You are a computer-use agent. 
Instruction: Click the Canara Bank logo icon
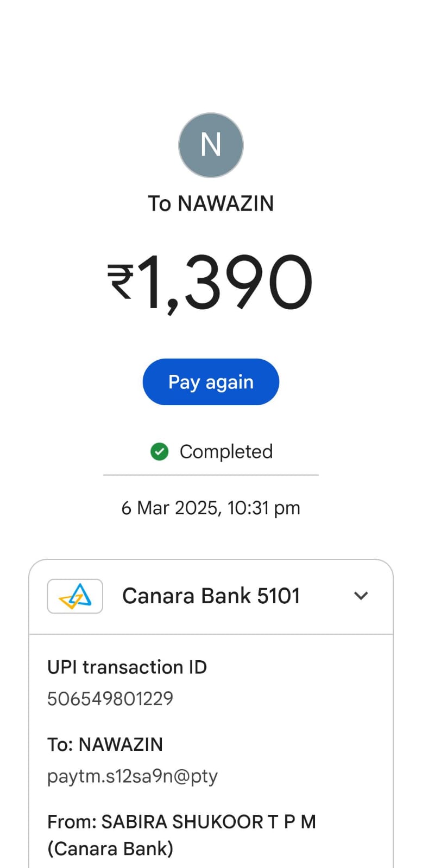[75, 596]
